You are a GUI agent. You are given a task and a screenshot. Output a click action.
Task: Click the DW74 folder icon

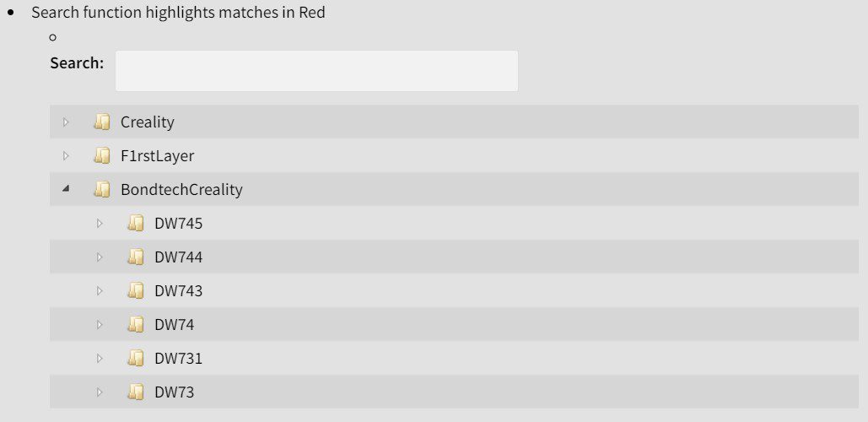[x=136, y=325]
